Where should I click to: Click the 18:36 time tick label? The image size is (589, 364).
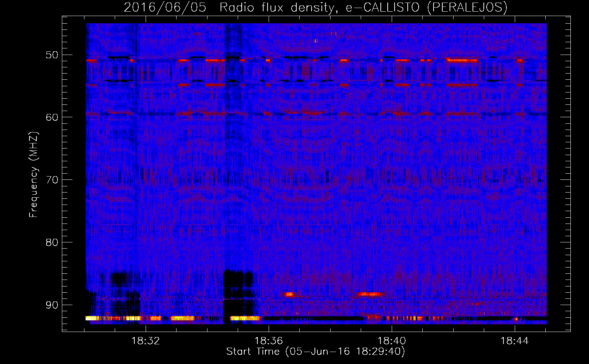pyautogui.click(x=269, y=341)
